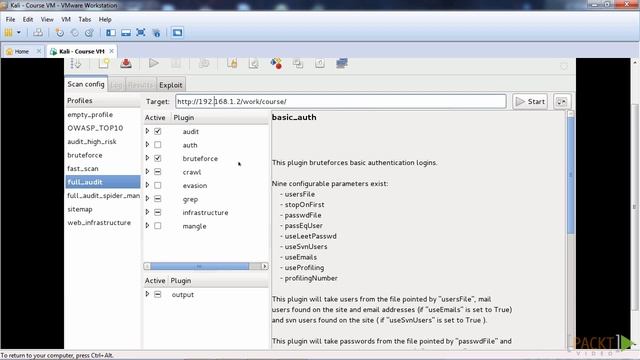Select the sitemap profile
The width and height of the screenshot is (640, 360).
tap(80, 209)
